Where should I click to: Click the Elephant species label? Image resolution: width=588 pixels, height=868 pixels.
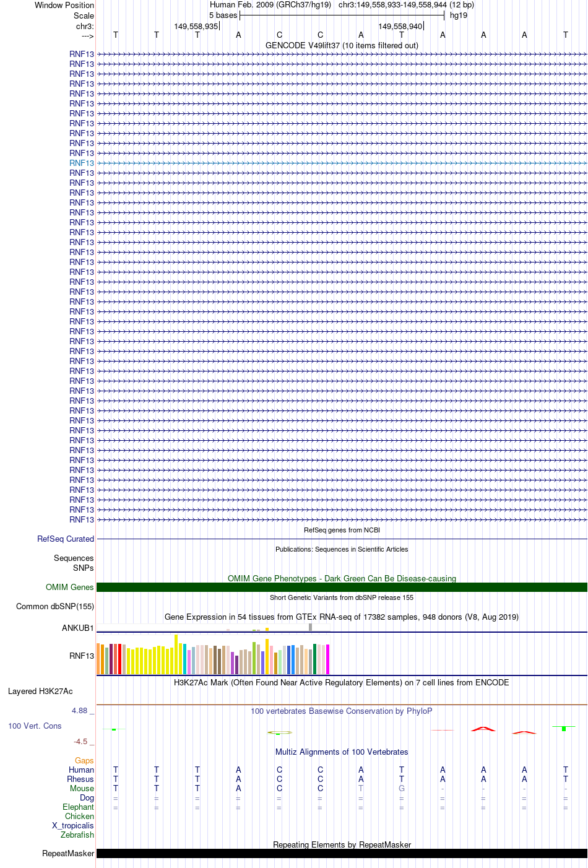coord(78,807)
